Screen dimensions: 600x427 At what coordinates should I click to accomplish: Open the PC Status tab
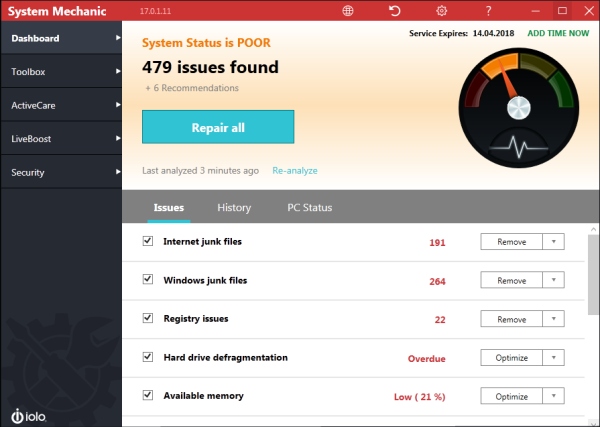pos(309,208)
